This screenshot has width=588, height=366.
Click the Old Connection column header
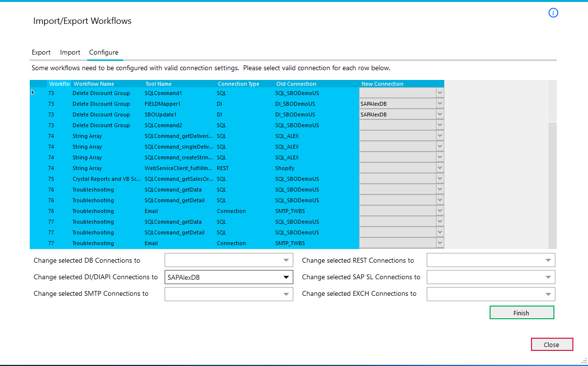pyautogui.click(x=317, y=84)
